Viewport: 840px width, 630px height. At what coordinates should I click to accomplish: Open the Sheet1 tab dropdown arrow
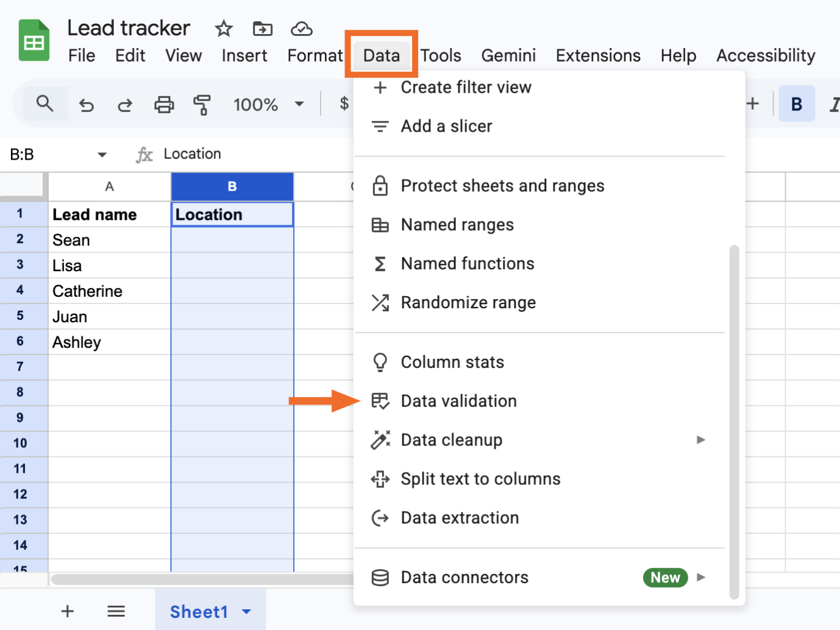pos(246,612)
